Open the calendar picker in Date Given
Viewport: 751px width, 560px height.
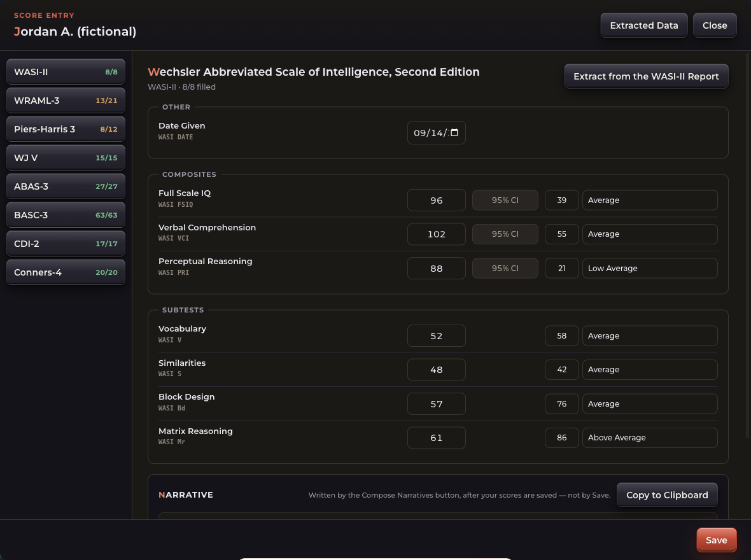(454, 133)
